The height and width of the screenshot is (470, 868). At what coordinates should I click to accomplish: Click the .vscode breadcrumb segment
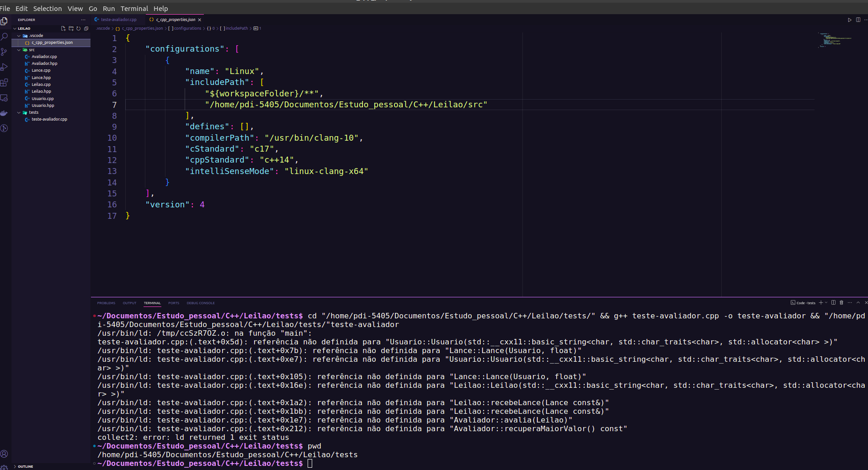103,28
